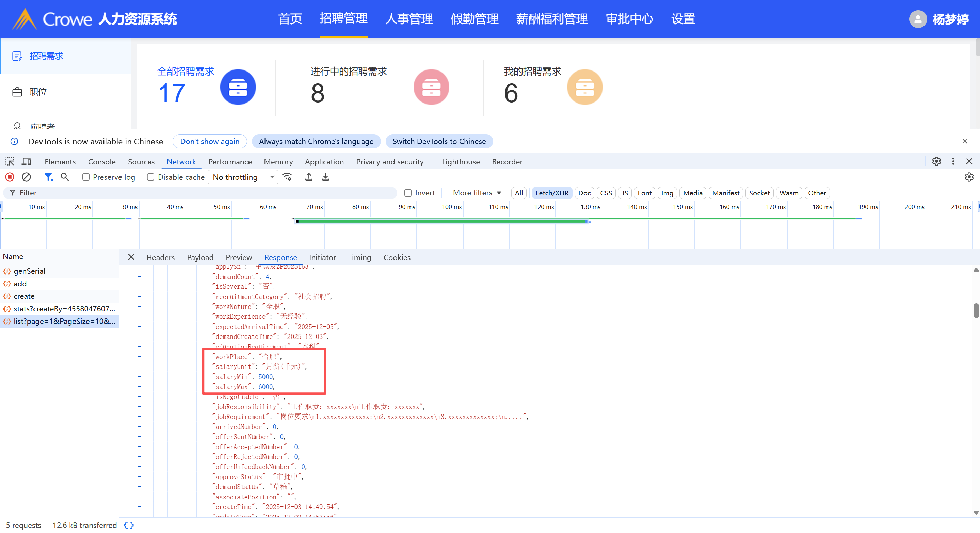Click the export HAR download icon

(326, 177)
